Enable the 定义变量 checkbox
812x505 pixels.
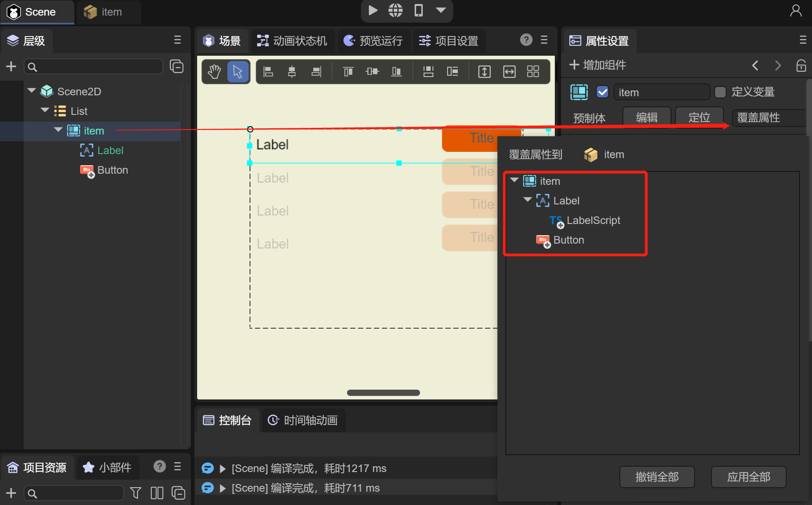[x=720, y=92]
